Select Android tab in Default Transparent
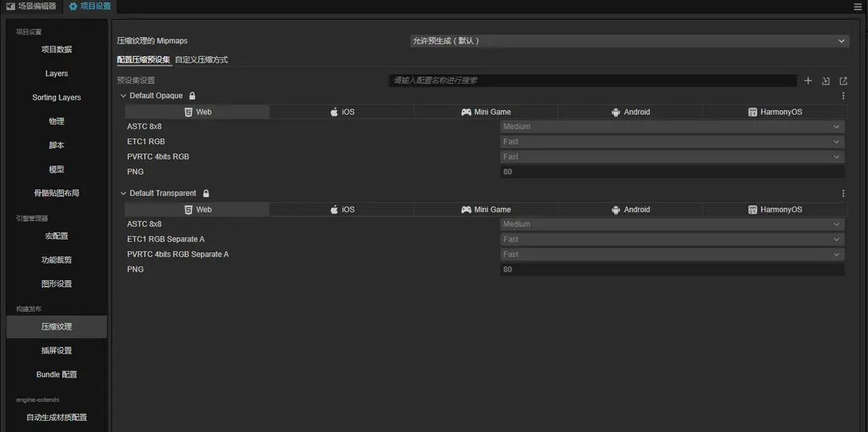 631,210
